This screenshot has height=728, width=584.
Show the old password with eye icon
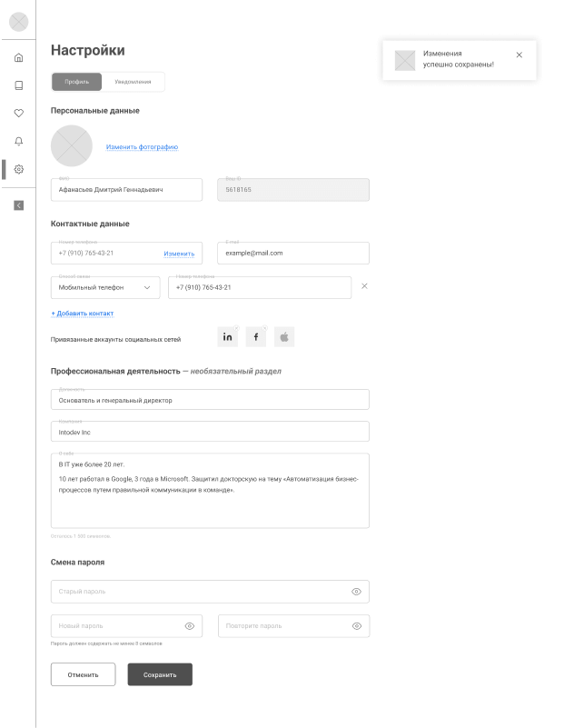356,592
